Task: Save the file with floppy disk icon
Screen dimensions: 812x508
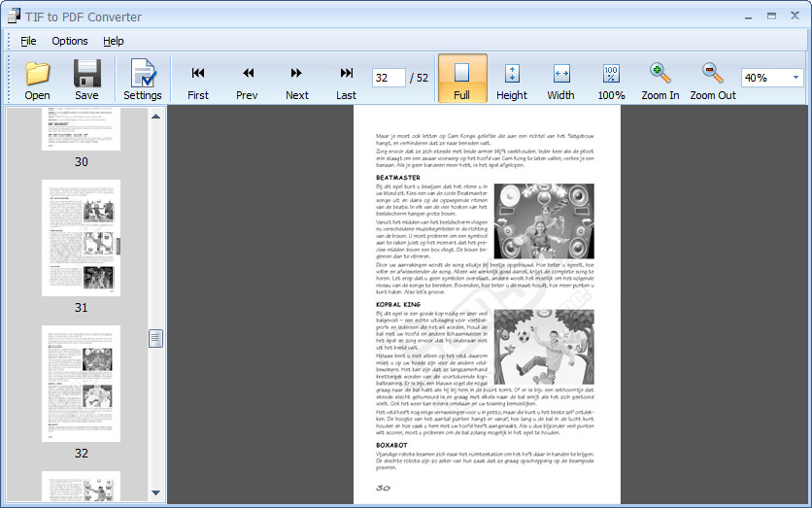Action: click(x=86, y=79)
